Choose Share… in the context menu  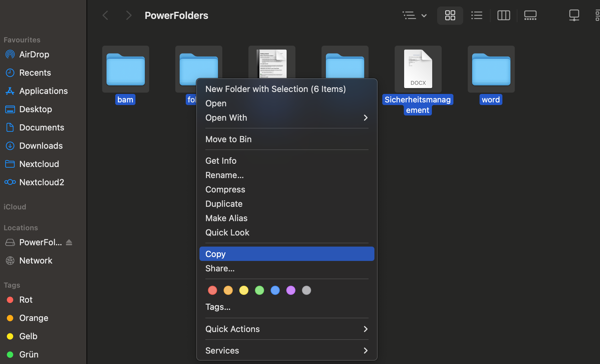pyautogui.click(x=287, y=268)
